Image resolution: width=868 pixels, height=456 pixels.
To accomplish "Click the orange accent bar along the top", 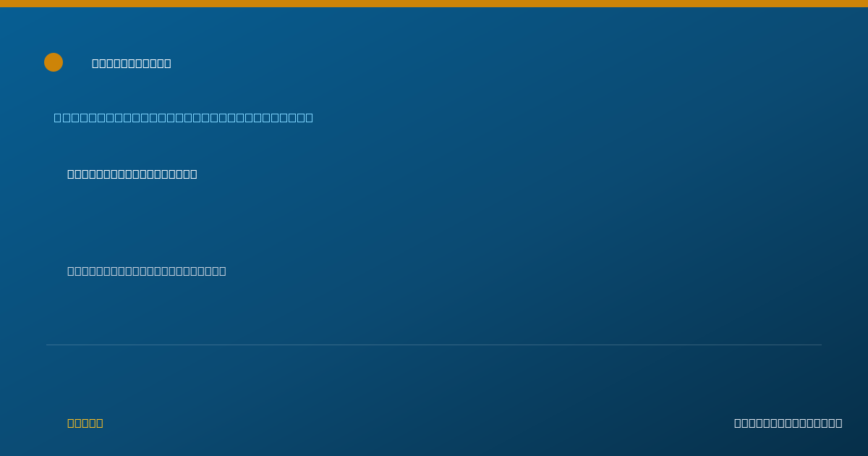I will coord(434,4).
